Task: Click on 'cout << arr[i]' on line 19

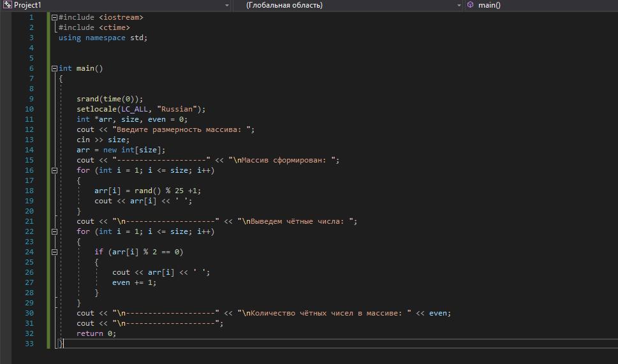Action: (x=126, y=201)
